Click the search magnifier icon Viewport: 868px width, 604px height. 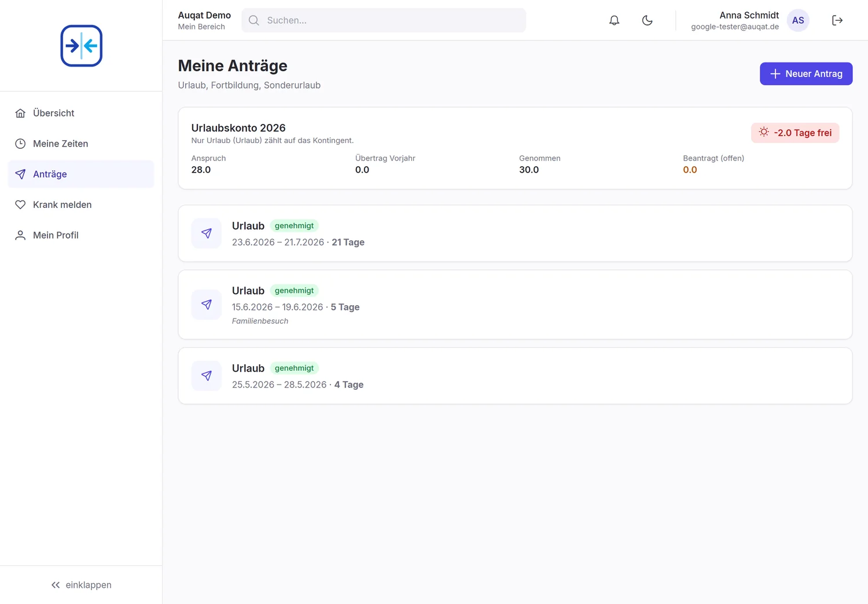tap(254, 20)
